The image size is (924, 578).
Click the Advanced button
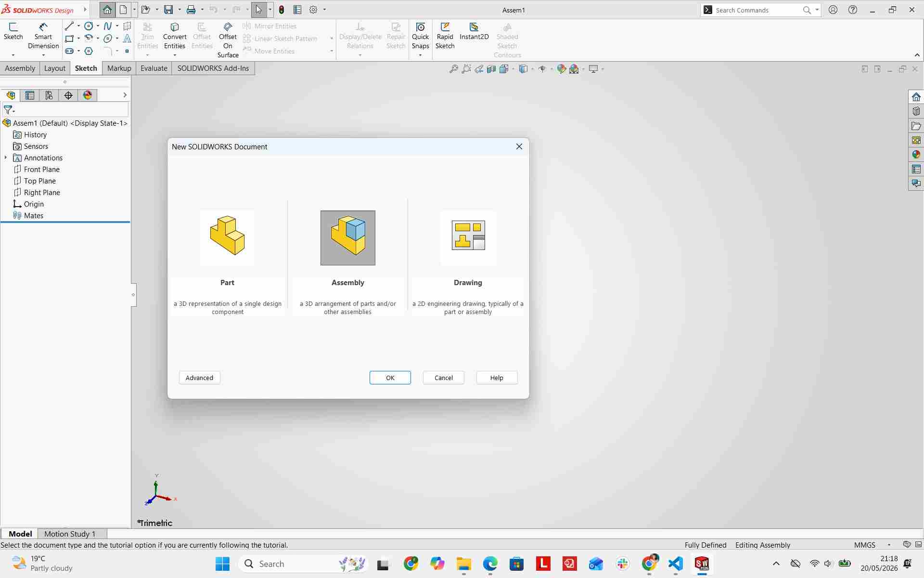click(199, 378)
